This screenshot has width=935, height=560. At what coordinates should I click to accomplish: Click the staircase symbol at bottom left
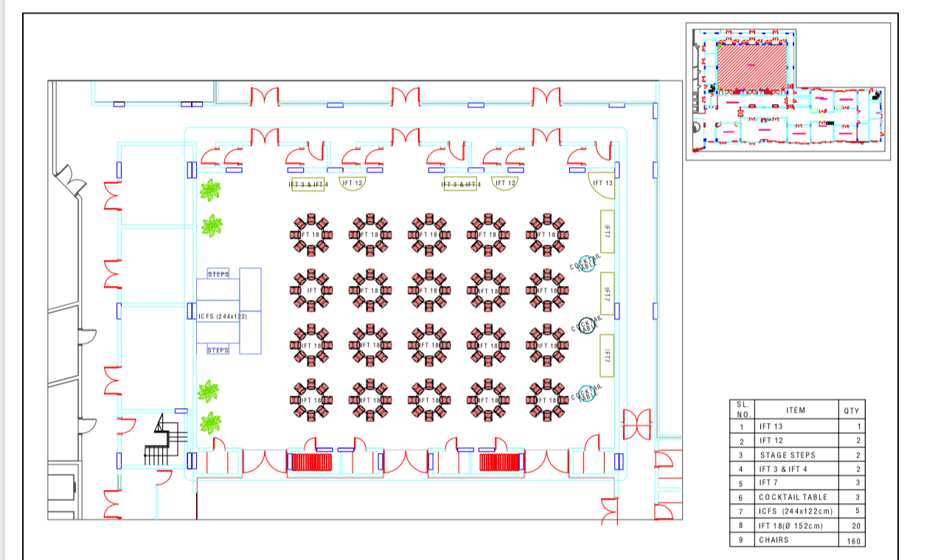click(160, 441)
